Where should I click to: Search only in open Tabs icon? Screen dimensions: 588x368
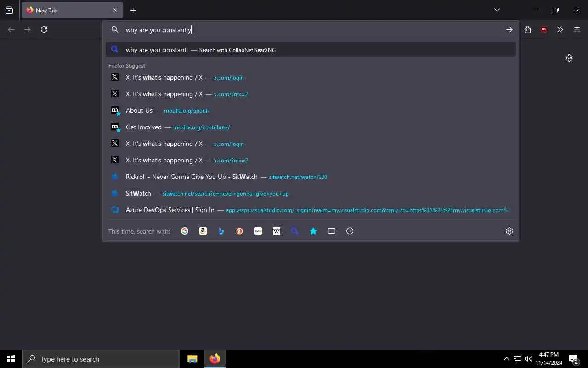332,231
